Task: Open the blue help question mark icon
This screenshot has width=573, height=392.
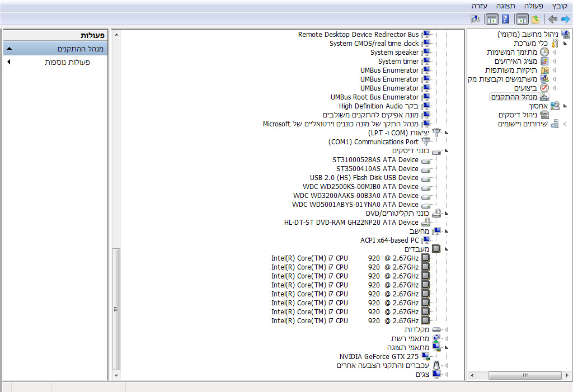Action: 505,19
